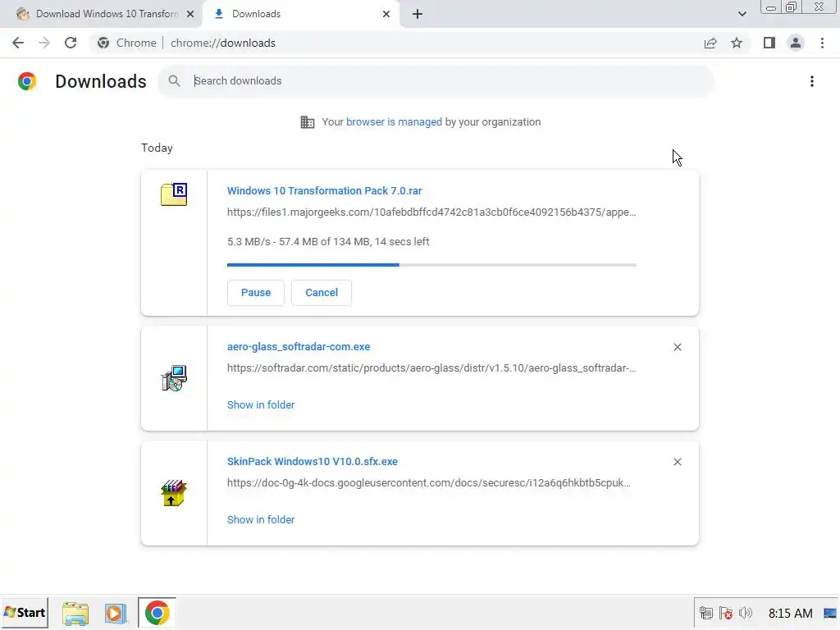This screenshot has height=630, width=840.
Task: Open the aero-glass_softradar-com.exe file link
Action: tap(299, 347)
